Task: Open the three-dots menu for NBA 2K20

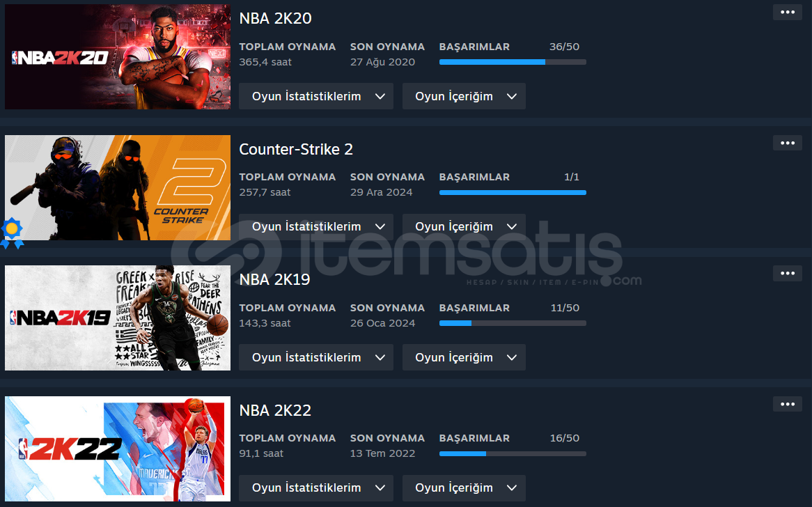Action: [787, 13]
